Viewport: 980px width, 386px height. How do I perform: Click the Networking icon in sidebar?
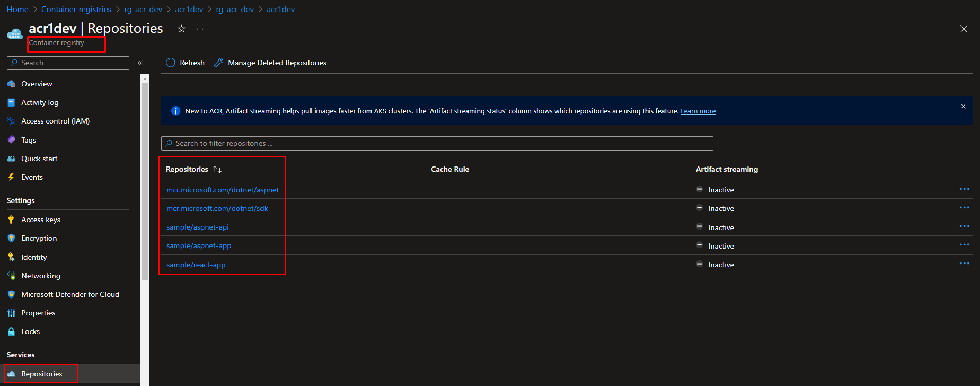click(x=11, y=276)
